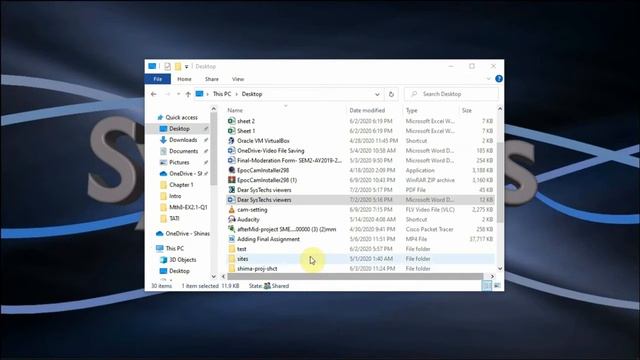
Task: Sort files by the Type column
Action: point(411,110)
